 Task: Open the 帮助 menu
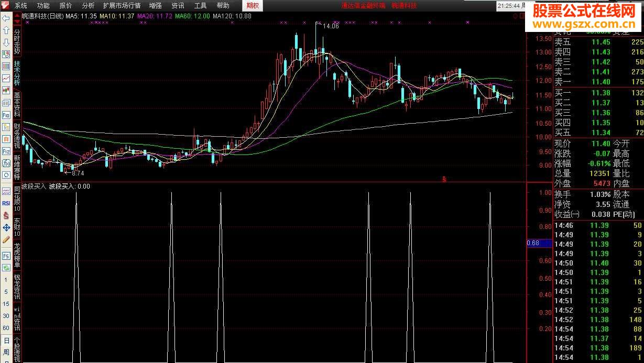pyautogui.click(x=223, y=6)
